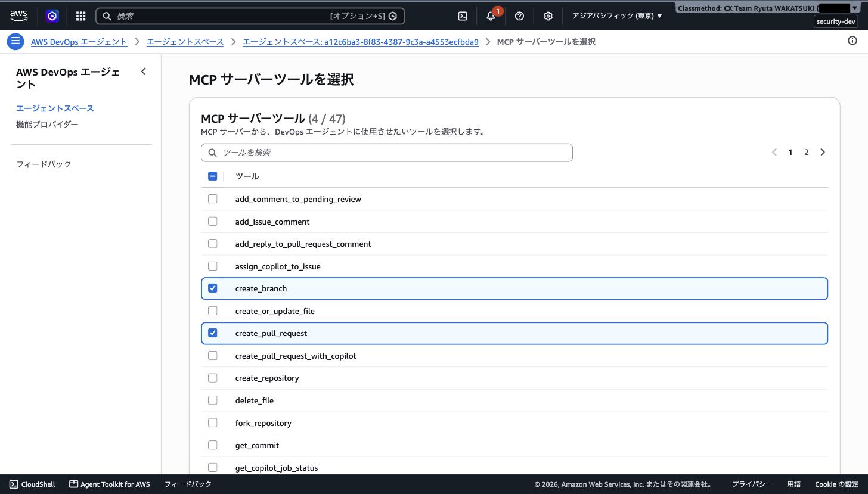Screen dimensions: 868x494
Task: Click the get_commit tool name
Action: [x=257, y=445]
